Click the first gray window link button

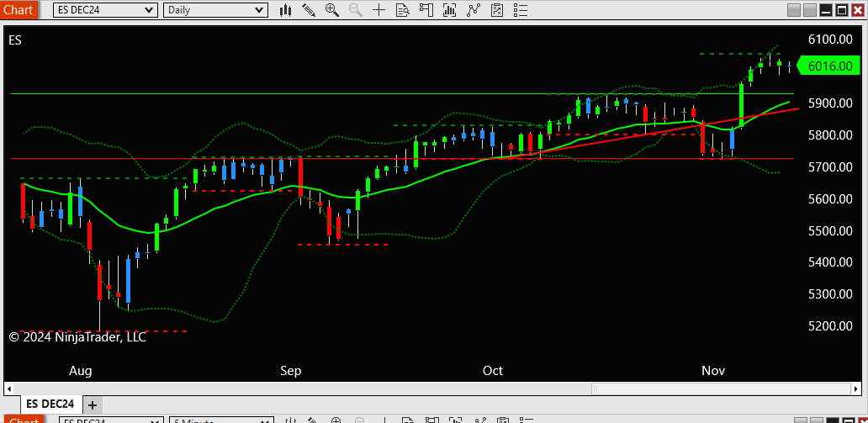pos(794,10)
